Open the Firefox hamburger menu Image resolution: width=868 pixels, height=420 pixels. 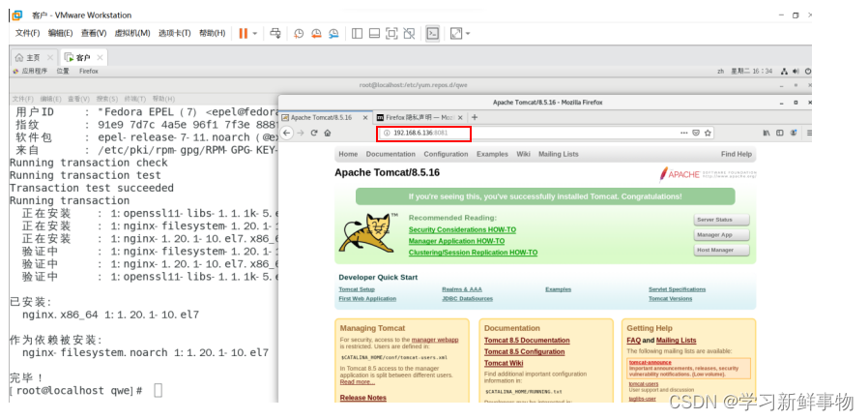click(x=809, y=133)
